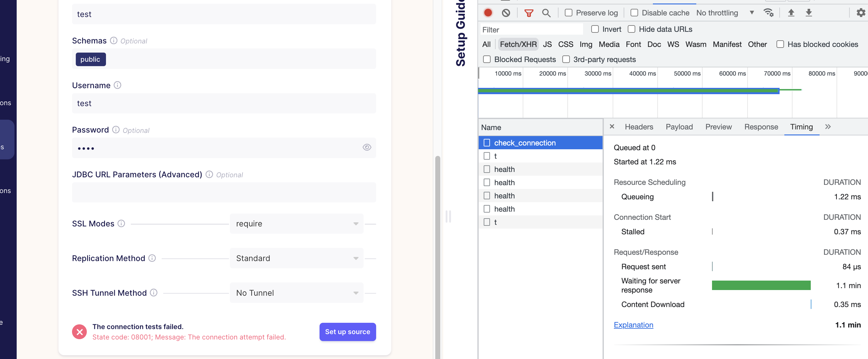Show password with the eye icon
This screenshot has width=868, height=359.
pos(367,147)
